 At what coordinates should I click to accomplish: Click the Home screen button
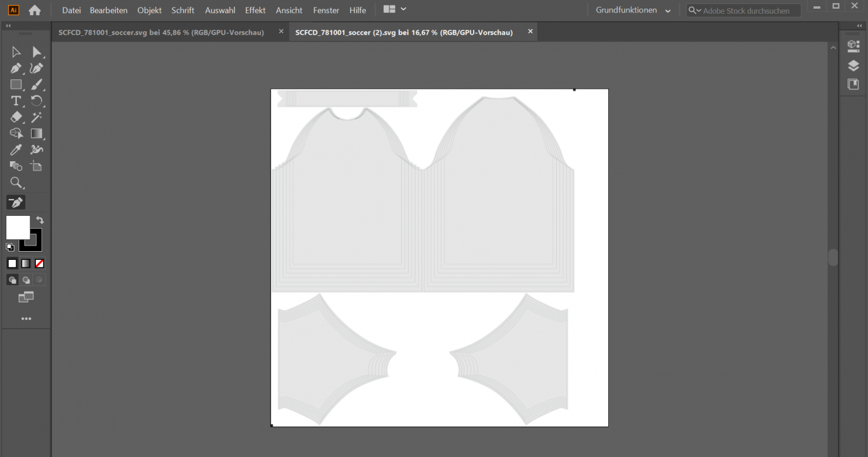tap(35, 11)
